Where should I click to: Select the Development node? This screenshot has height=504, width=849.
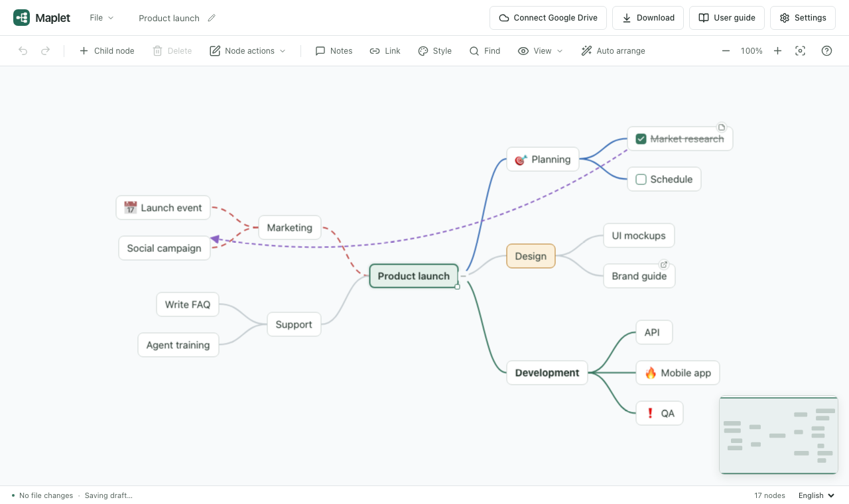[547, 373]
